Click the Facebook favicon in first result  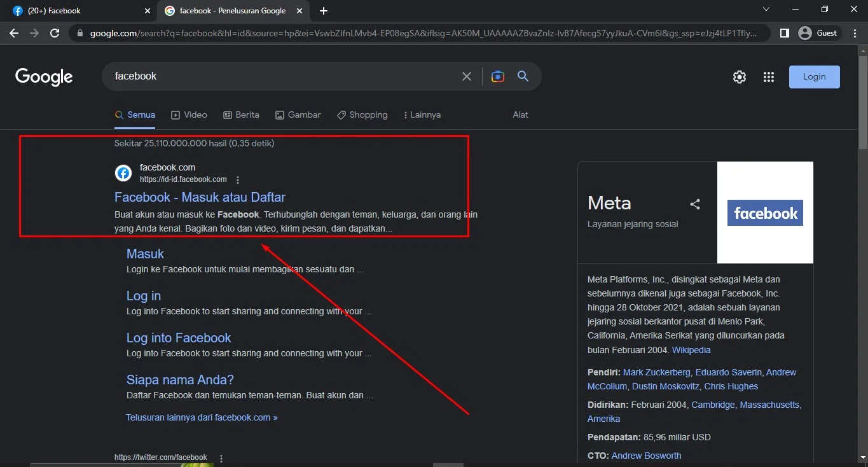tap(123, 173)
